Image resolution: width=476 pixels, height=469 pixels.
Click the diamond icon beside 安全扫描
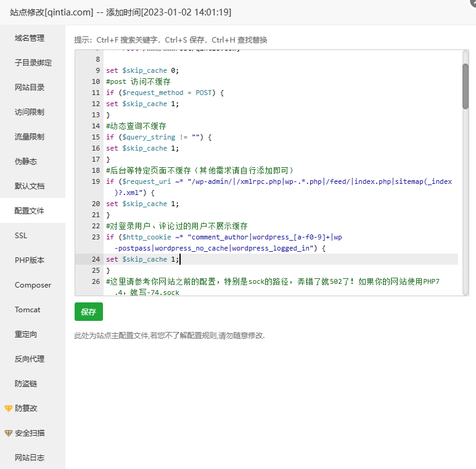click(x=8, y=433)
